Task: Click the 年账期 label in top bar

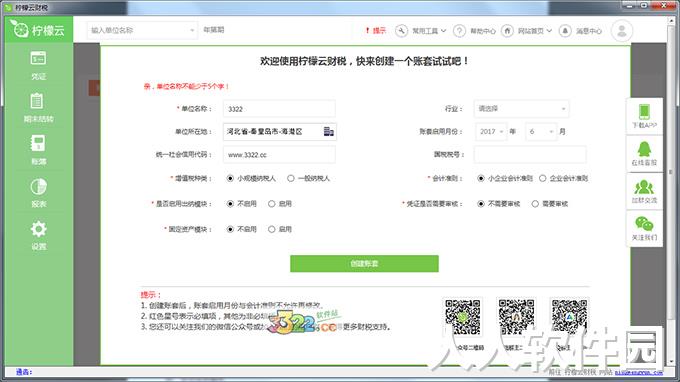Action: coord(213,30)
